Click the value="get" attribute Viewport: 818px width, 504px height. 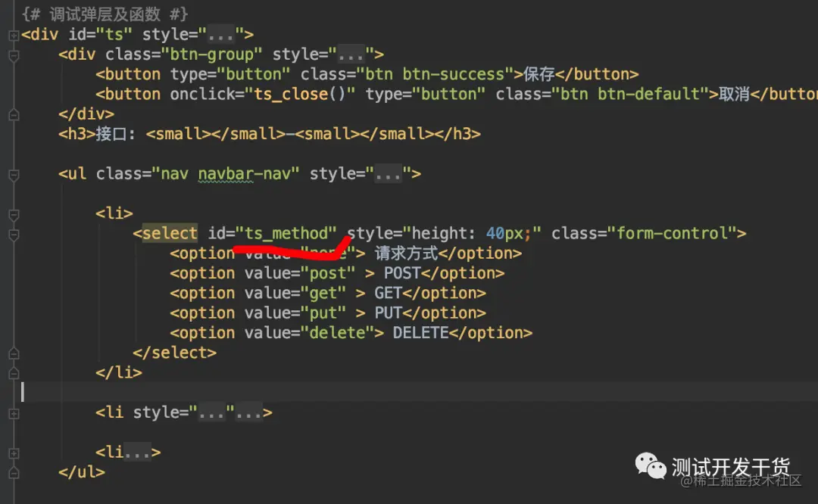click(295, 293)
